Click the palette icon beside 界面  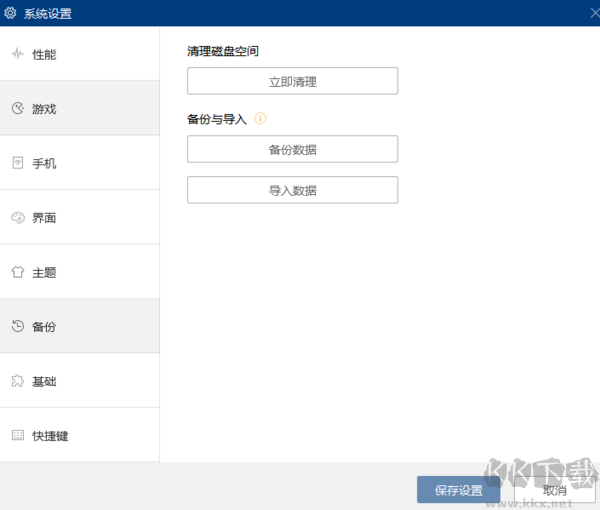tap(18, 217)
